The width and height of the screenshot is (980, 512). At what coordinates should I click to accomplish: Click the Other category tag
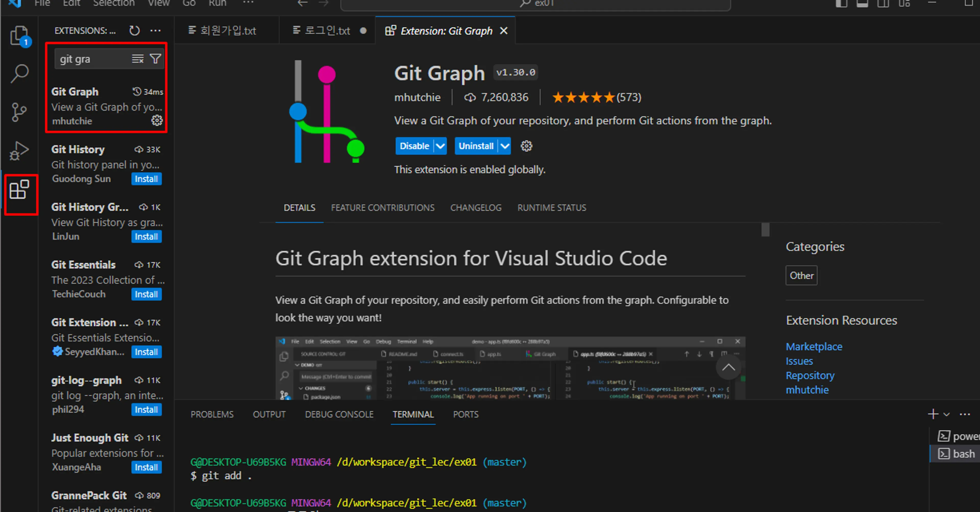(801, 276)
